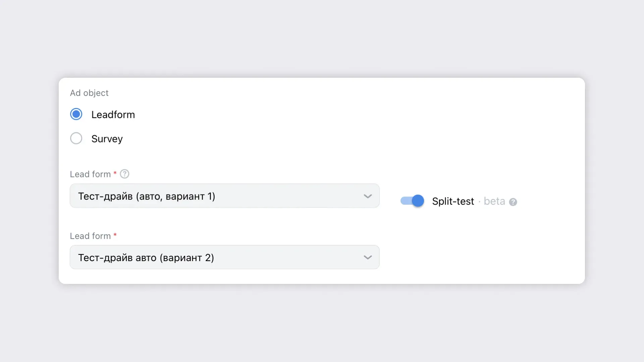The height and width of the screenshot is (362, 644).
Task: Click the 'Survey' option label text
Action: click(107, 139)
